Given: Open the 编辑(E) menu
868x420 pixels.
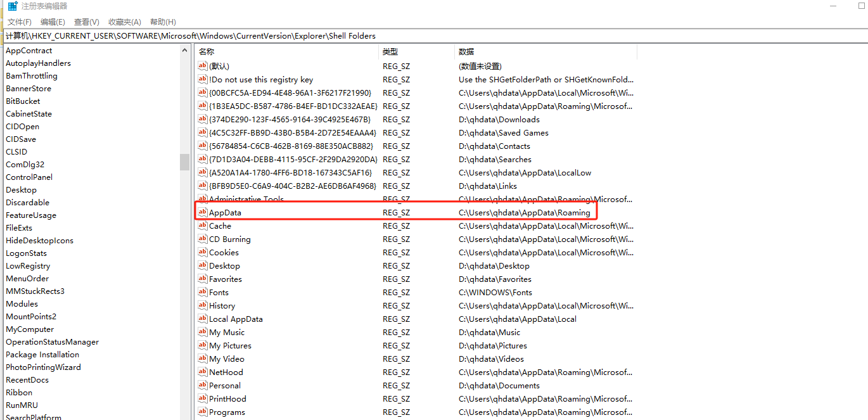Looking at the screenshot, I should [x=53, y=22].
